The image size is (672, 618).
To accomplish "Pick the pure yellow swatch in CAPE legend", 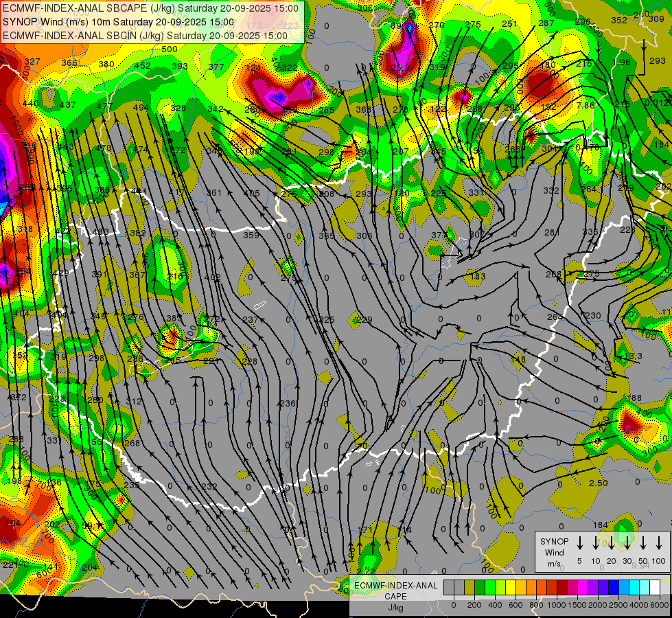I will click(x=511, y=587).
